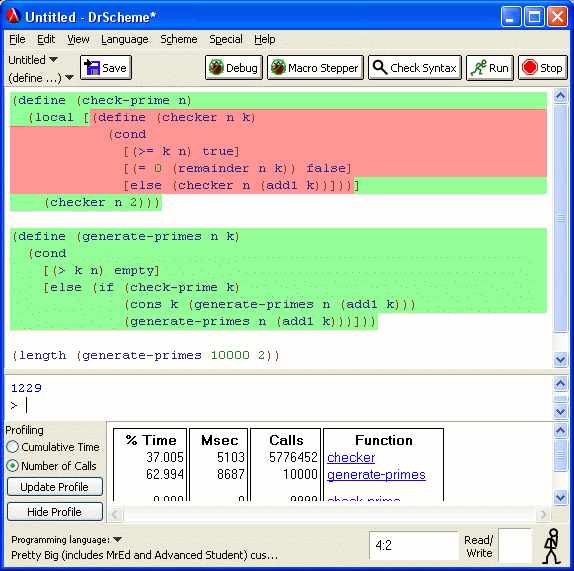Screen dimensions: 574x571
Task: Click the definitions pane vertical scrollbar thumb
Action: (560, 218)
